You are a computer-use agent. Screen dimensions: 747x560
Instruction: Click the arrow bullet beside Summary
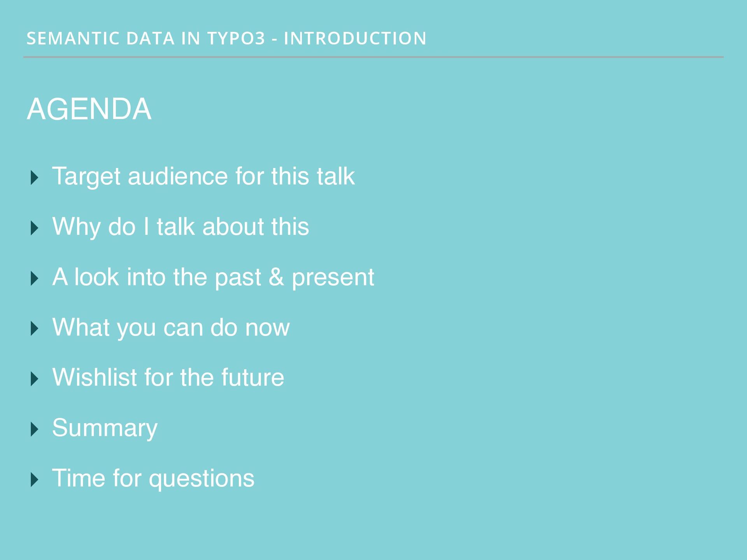tap(35, 429)
